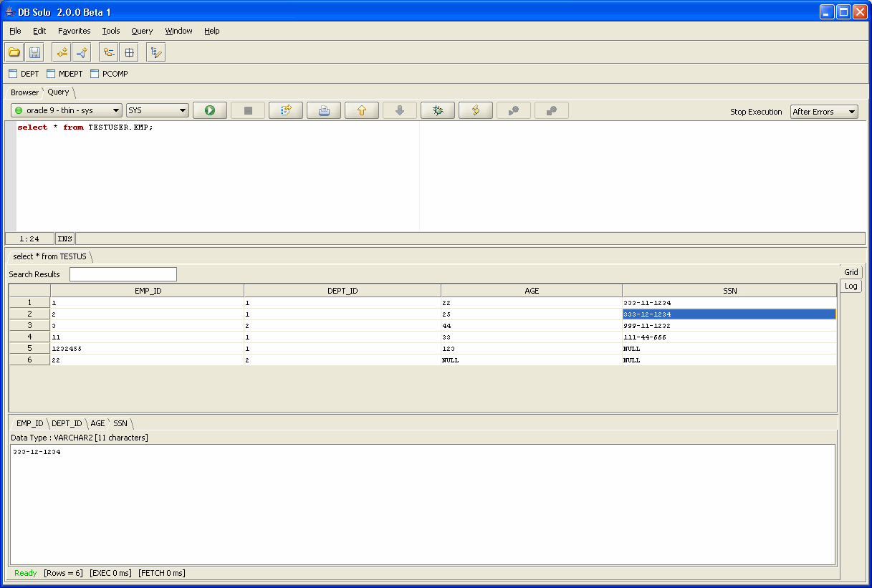Click the NULL AGE cell in row 6

coord(532,360)
